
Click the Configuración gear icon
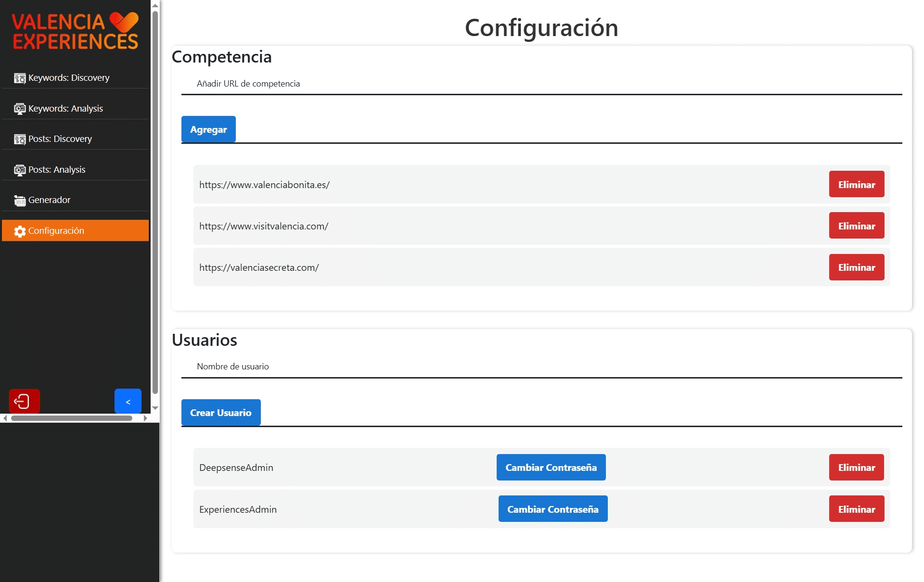[20, 231]
